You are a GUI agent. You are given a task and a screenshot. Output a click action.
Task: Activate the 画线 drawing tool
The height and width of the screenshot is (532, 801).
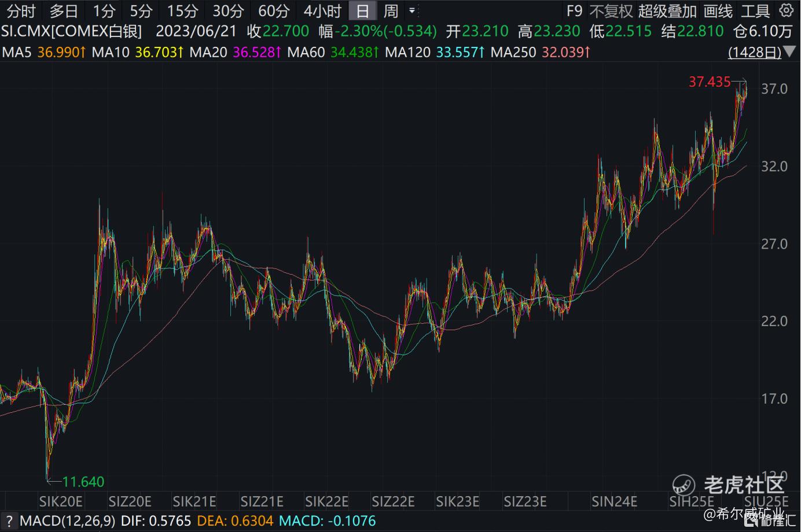pos(718,11)
